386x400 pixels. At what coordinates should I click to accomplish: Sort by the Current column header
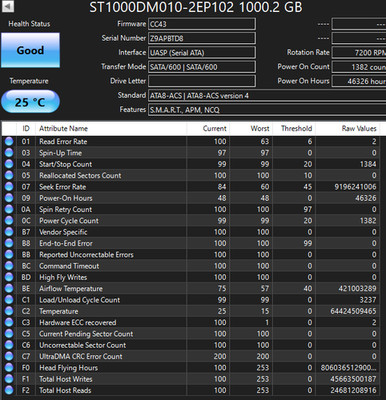coord(208,129)
